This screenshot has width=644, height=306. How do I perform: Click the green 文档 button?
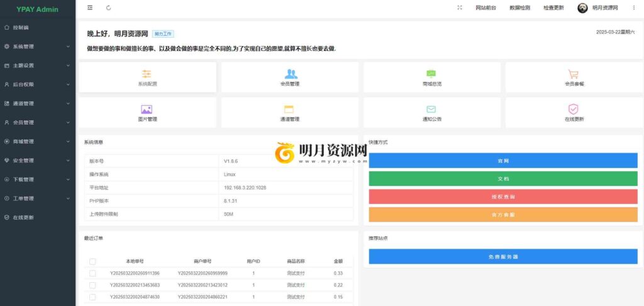point(503,179)
